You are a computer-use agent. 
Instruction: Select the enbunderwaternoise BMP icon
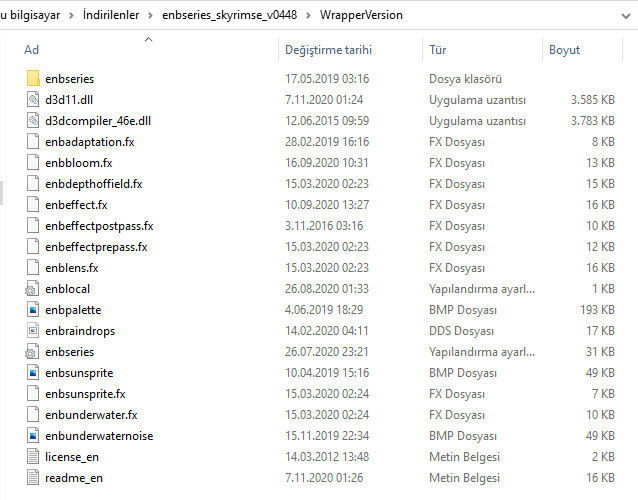pos(33,436)
